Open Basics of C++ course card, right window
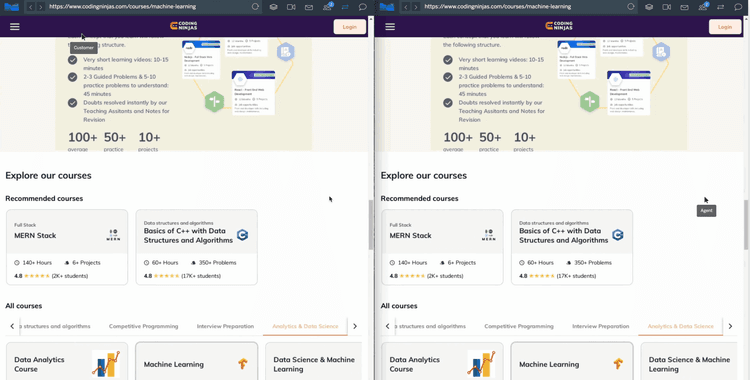The width and height of the screenshot is (750, 380). click(572, 247)
